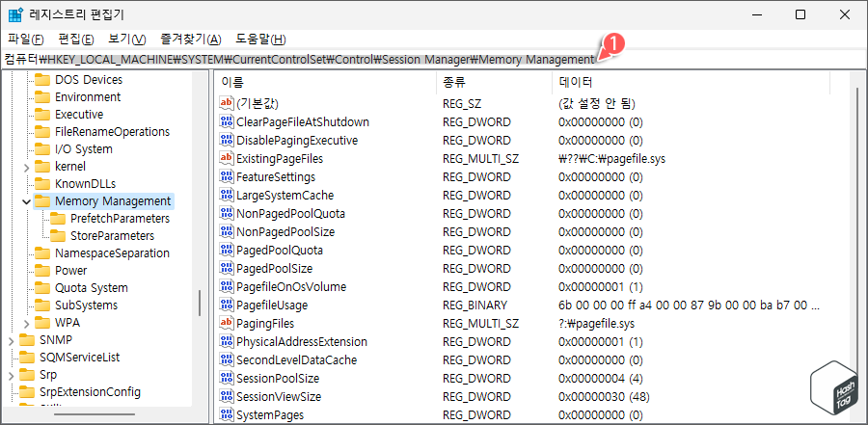Expand the WPA tree node

click(x=26, y=323)
